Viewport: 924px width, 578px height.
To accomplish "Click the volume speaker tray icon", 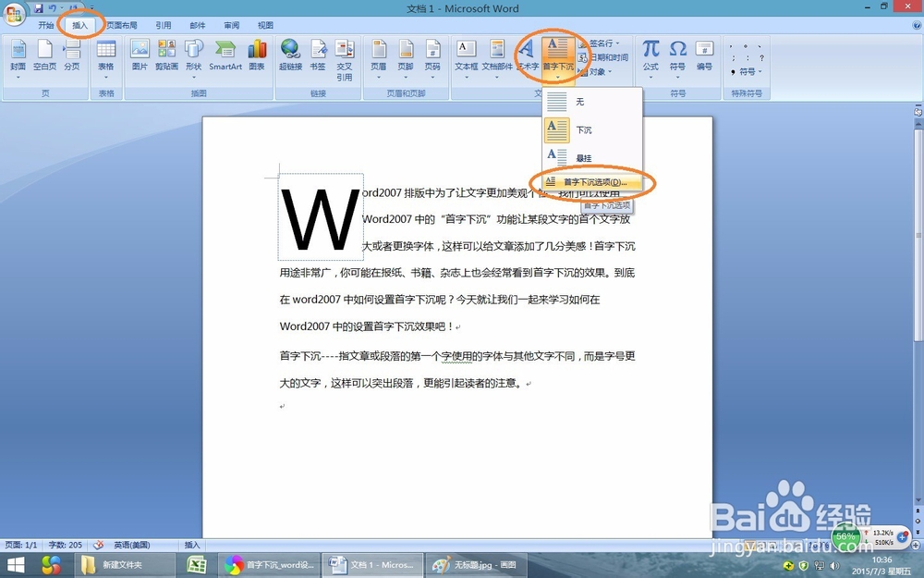I will tap(833, 566).
